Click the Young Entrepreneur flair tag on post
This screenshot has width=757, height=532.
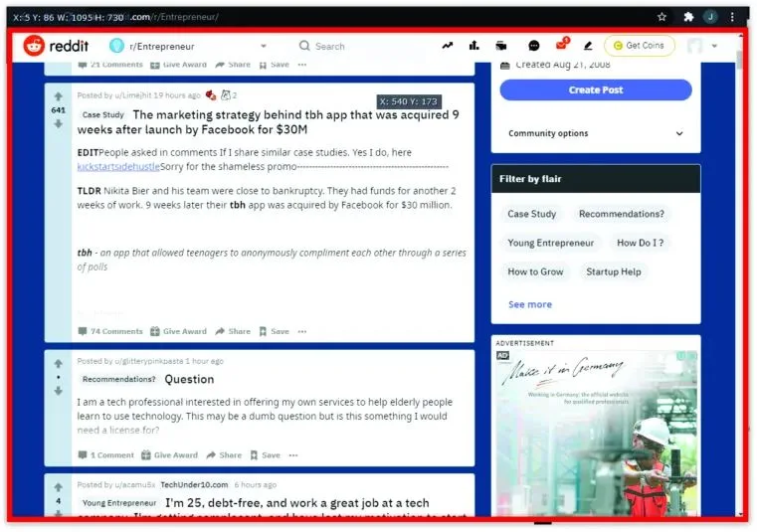click(x=119, y=503)
